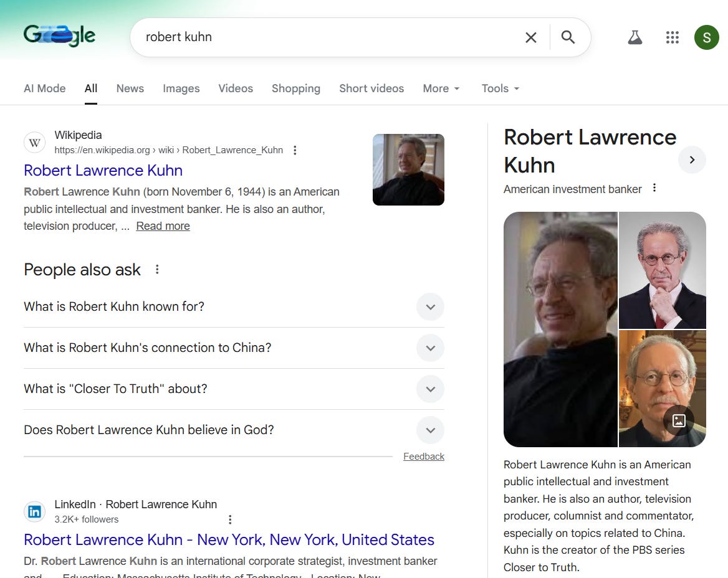Open three-dot menu beside Wikipedia URL
The width and height of the screenshot is (728, 578).
point(295,150)
